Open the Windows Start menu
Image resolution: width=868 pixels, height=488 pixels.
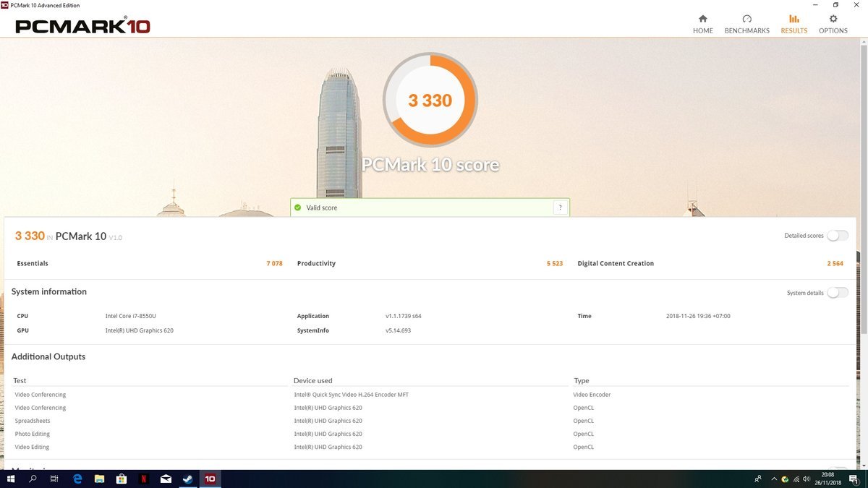coord(11,479)
